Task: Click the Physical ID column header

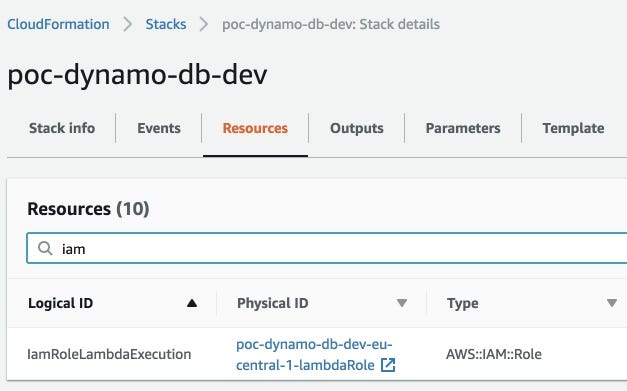Action: coord(273,303)
